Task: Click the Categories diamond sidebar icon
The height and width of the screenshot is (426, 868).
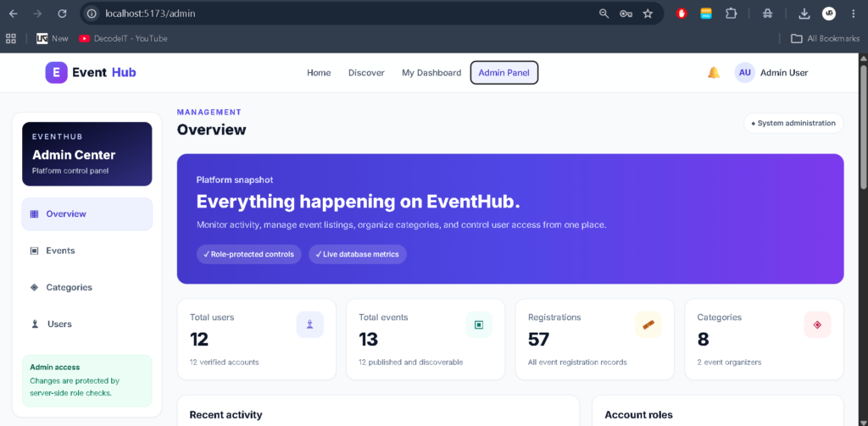Action: click(34, 287)
